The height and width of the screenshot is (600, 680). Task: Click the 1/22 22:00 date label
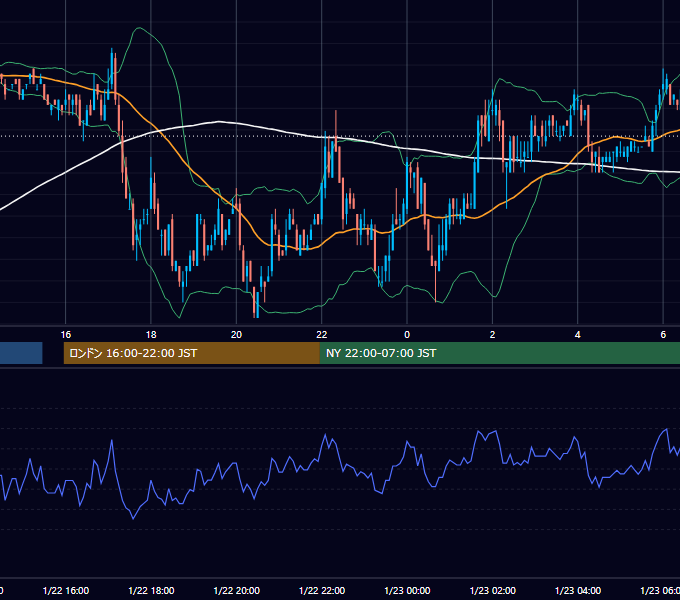coord(322,591)
